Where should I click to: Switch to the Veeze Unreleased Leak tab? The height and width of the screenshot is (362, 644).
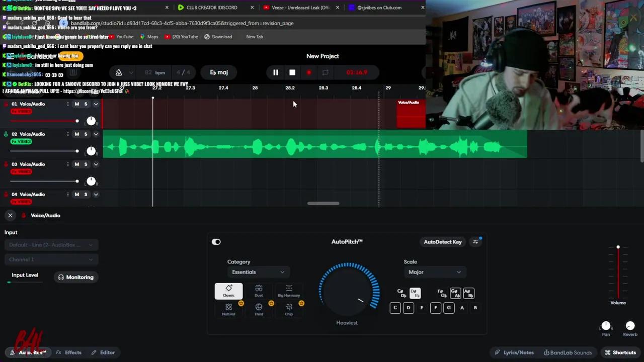[x=300, y=8]
